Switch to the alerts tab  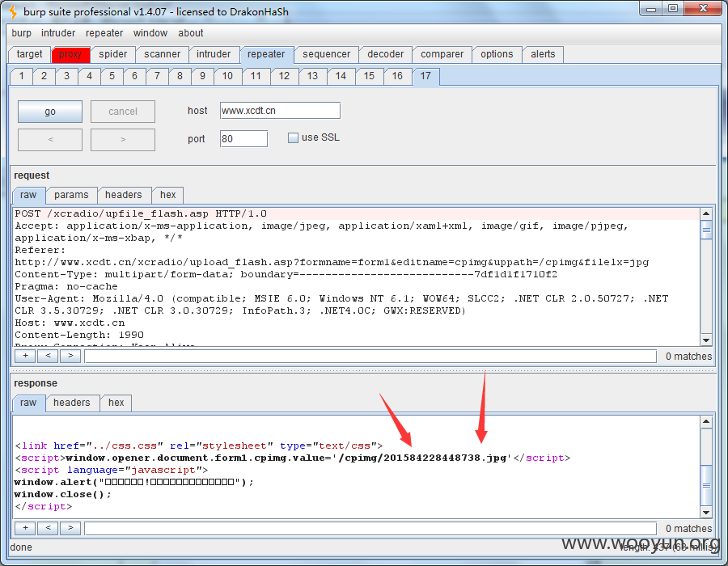tap(543, 54)
